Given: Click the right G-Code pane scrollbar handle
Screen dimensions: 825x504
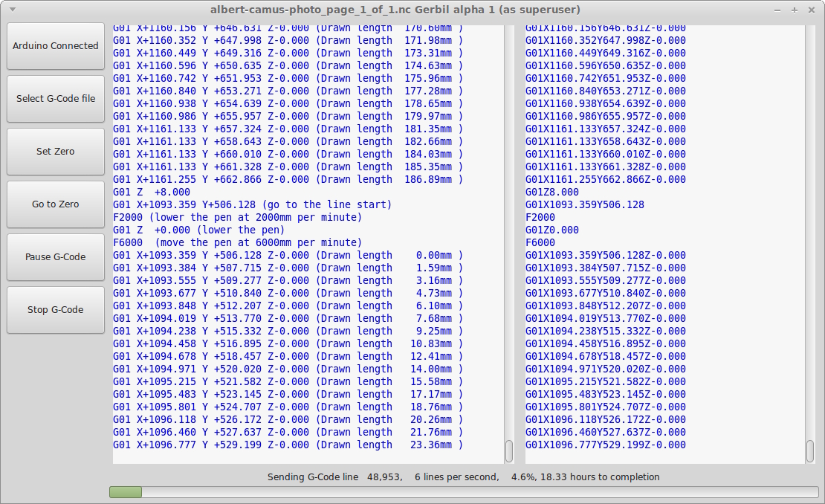Looking at the screenshot, I should pyautogui.click(x=810, y=450).
